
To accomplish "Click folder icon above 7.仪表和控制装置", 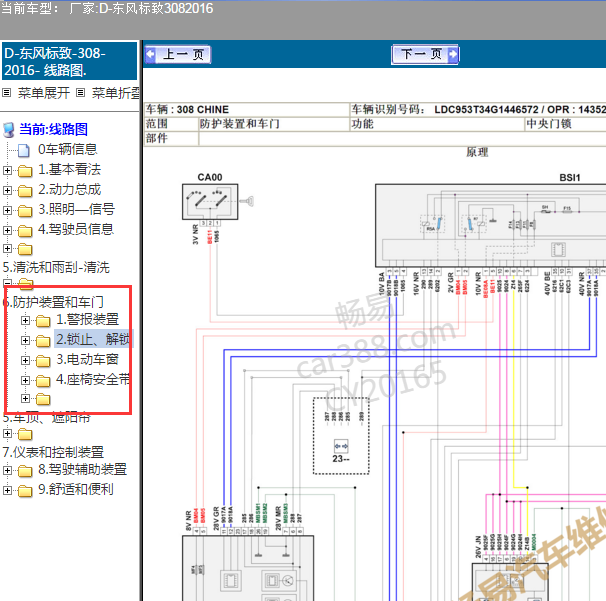I will click(x=25, y=434).
